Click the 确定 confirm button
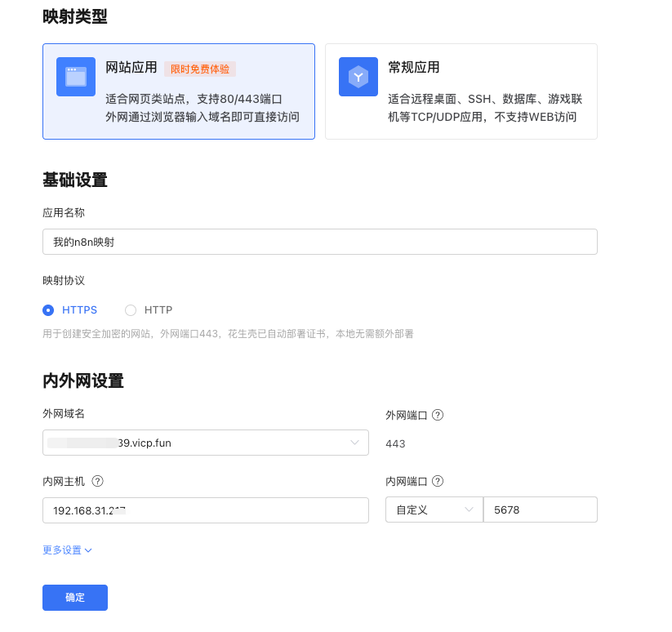 74,597
